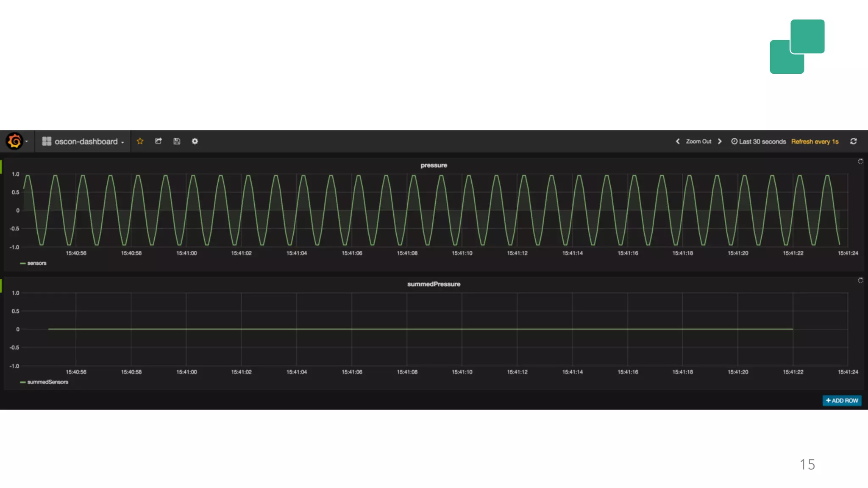
Task: Click pressure panel loading spinner icon
Action: click(x=860, y=161)
